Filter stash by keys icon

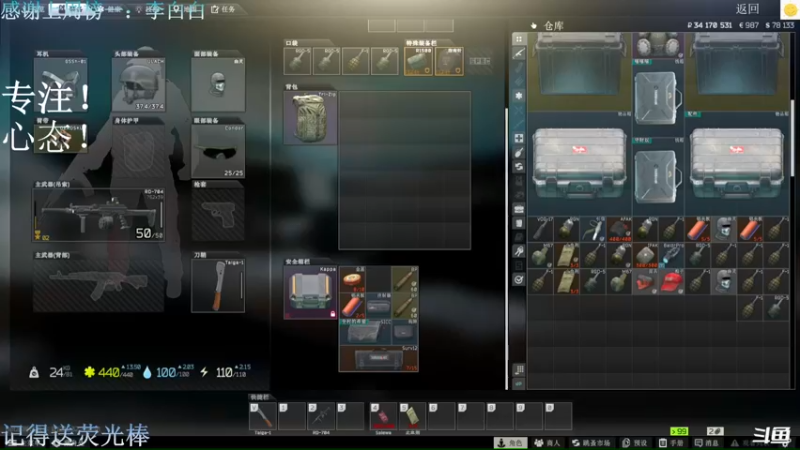tap(519, 251)
